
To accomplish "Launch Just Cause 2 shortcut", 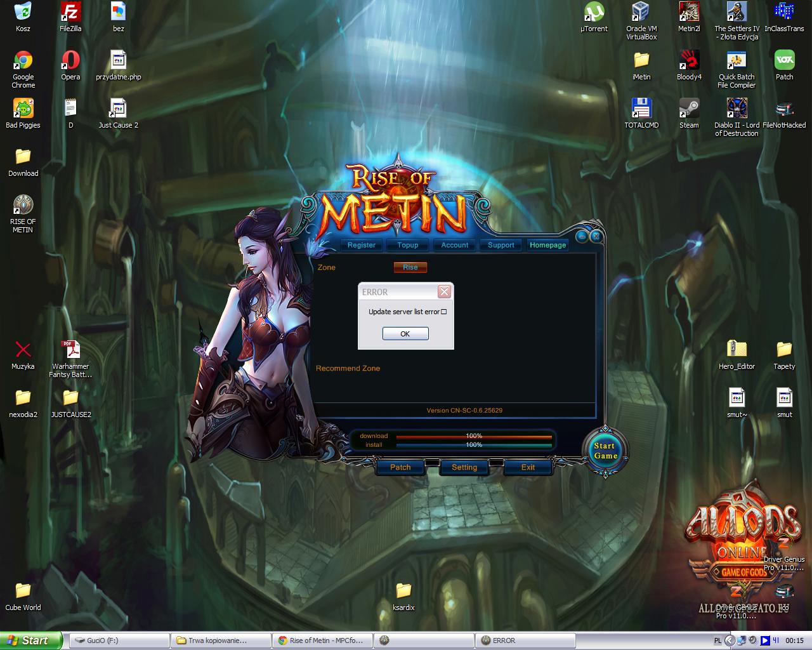I will (118, 114).
